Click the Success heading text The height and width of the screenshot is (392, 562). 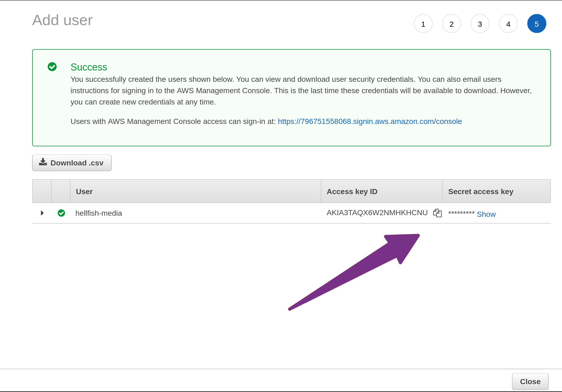point(89,67)
